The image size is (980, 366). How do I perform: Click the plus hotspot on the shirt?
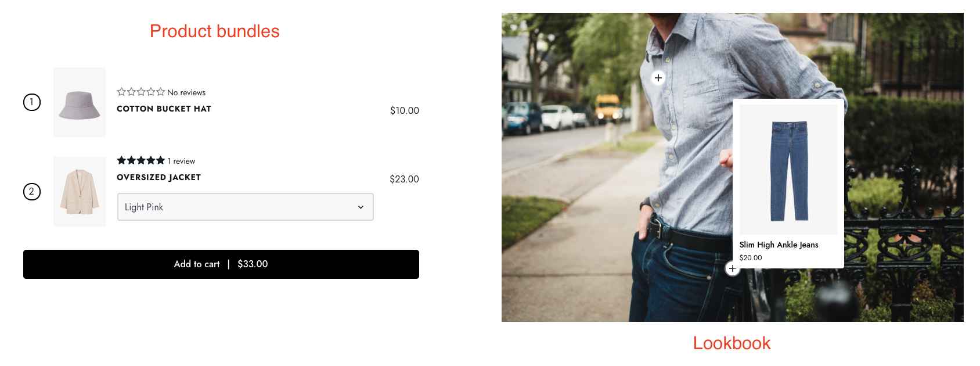(x=658, y=78)
